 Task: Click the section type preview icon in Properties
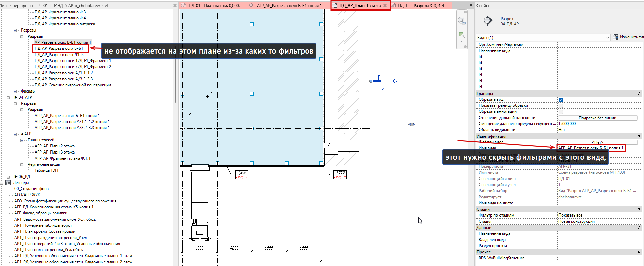pyautogui.click(x=487, y=21)
